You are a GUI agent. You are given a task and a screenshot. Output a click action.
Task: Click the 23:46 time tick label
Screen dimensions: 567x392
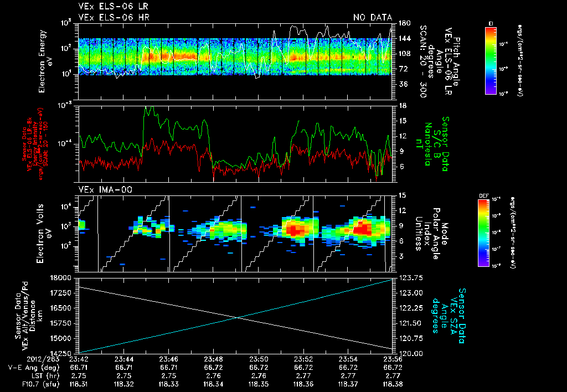[168, 359]
